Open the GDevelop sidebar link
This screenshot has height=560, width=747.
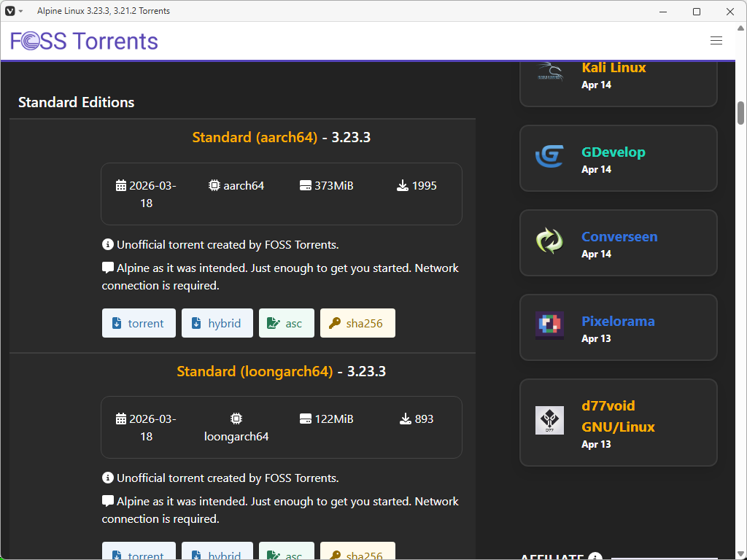coord(614,152)
